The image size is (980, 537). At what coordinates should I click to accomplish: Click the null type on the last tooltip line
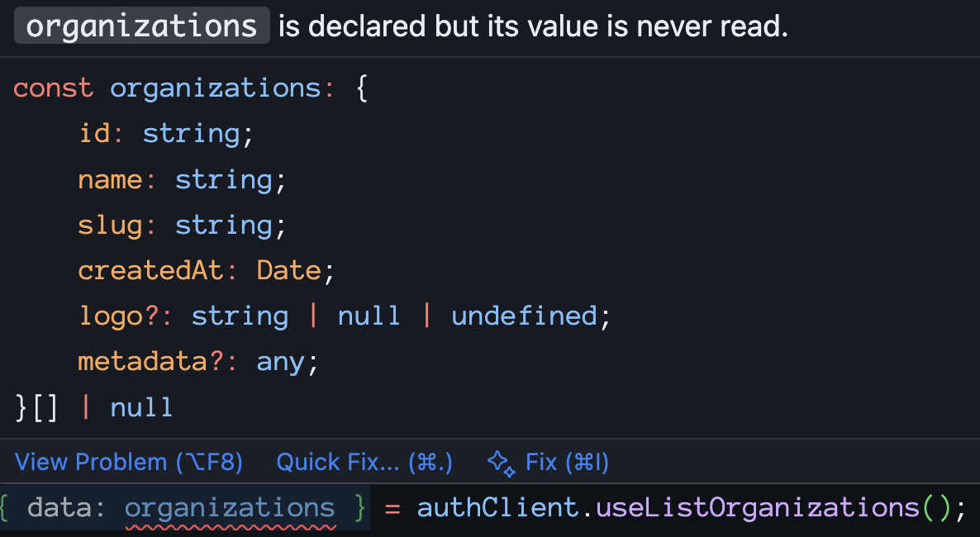pyautogui.click(x=141, y=407)
